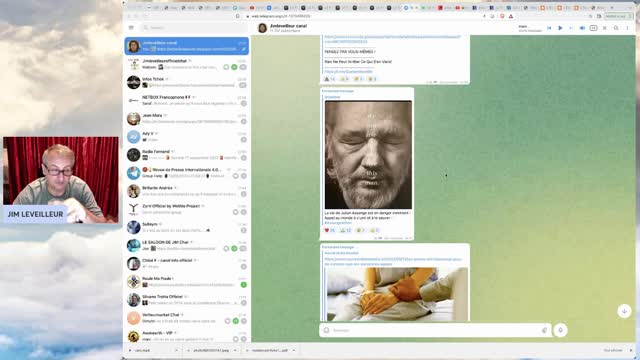The height and width of the screenshot is (360, 640).
Task: Select the Radio Fernand conversation
Action: [x=187, y=155]
